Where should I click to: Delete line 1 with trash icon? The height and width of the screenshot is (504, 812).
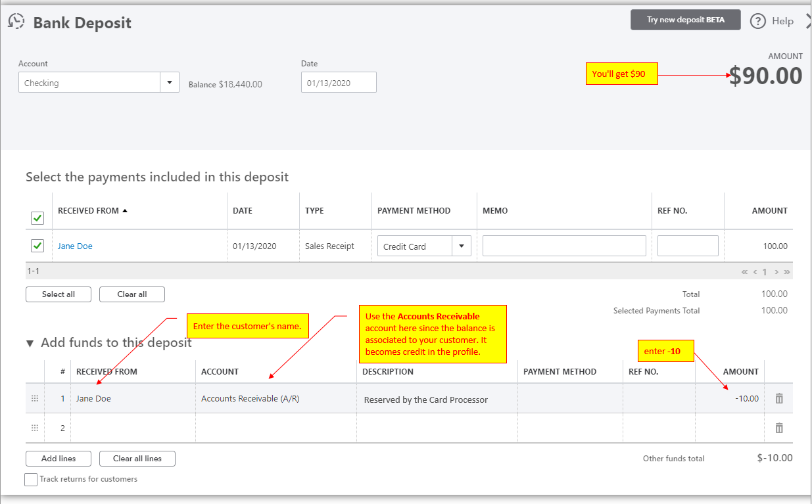coord(779,398)
